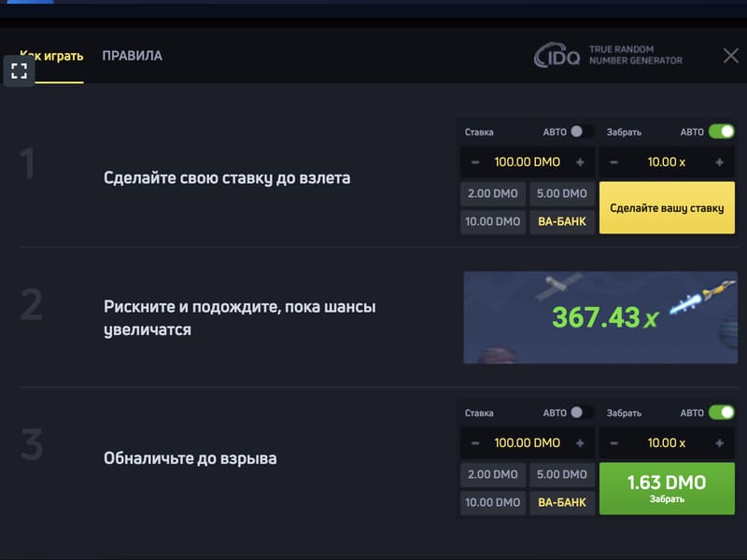The image size is (747, 560).
Task: Close the how-to-play panel with X
Action: point(730,56)
